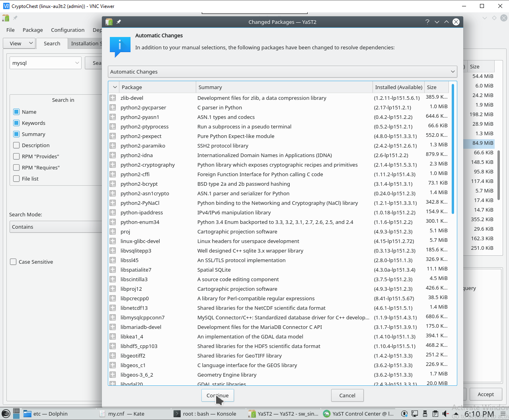509x420 pixels.
Task: Enable the File list checkbox
Action: (16, 179)
